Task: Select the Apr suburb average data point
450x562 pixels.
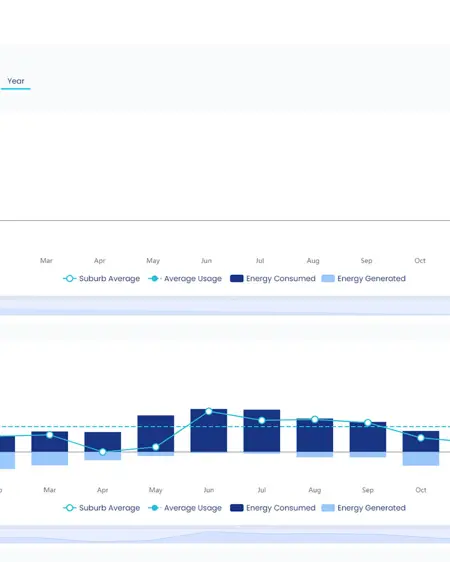Action: coord(103,452)
